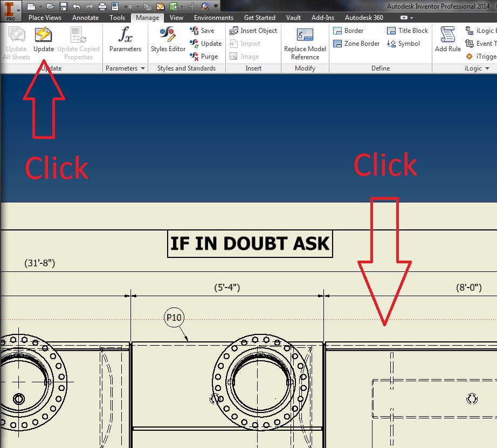Define a new Symbol
497x448 pixels.
[404, 44]
